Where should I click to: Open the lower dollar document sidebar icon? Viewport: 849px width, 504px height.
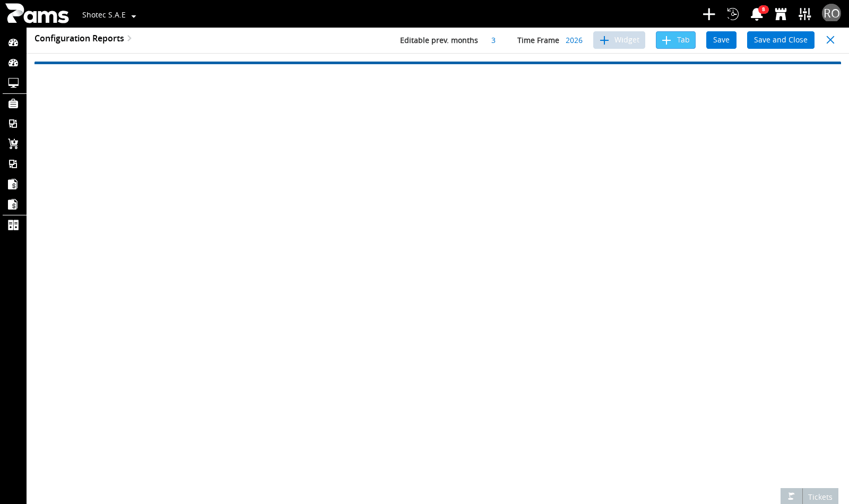[x=13, y=204]
